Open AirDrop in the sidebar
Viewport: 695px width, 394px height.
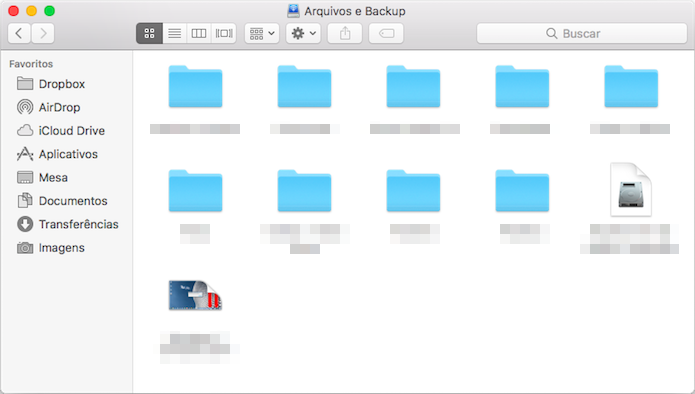tap(66, 107)
